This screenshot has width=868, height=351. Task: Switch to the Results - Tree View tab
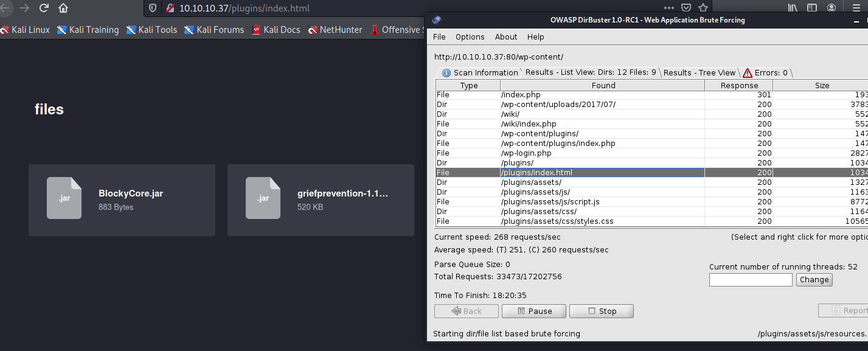click(x=699, y=72)
